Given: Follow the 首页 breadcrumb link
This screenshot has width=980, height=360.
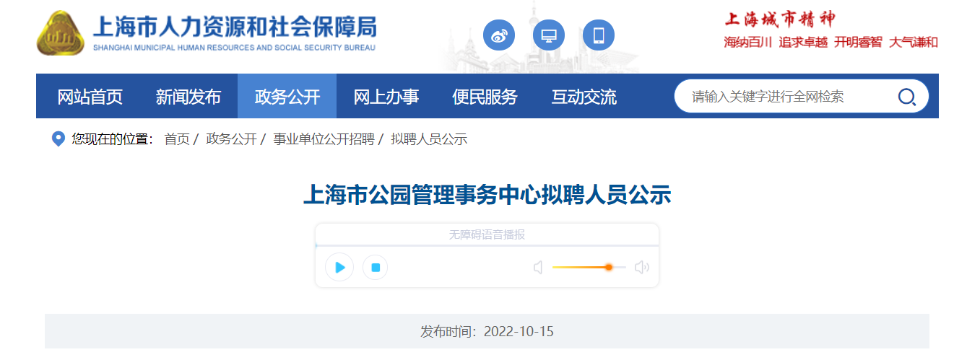Looking at the screenshot, I should 177,139.
